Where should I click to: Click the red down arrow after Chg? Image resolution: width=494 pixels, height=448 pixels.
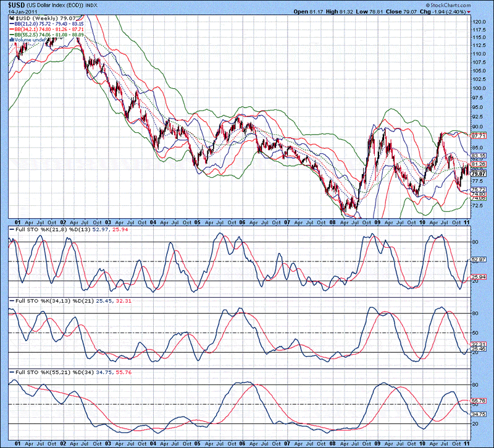469,12
